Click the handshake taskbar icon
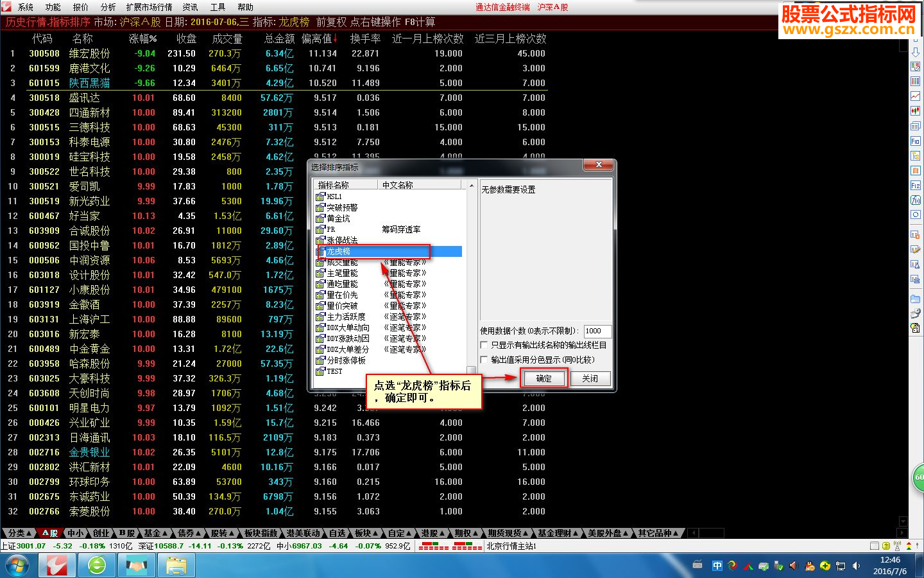This screenshot has width=924, height=578. tap(137, 566)
